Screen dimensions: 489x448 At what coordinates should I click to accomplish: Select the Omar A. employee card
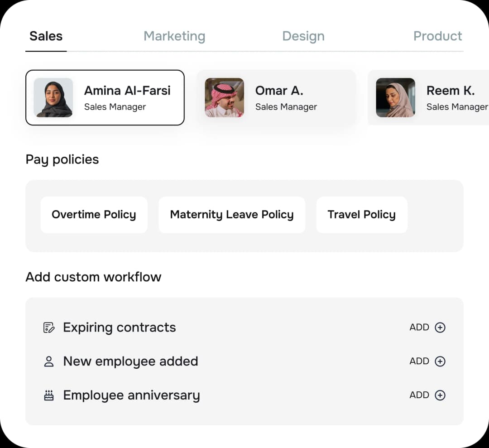coord(276,97)
